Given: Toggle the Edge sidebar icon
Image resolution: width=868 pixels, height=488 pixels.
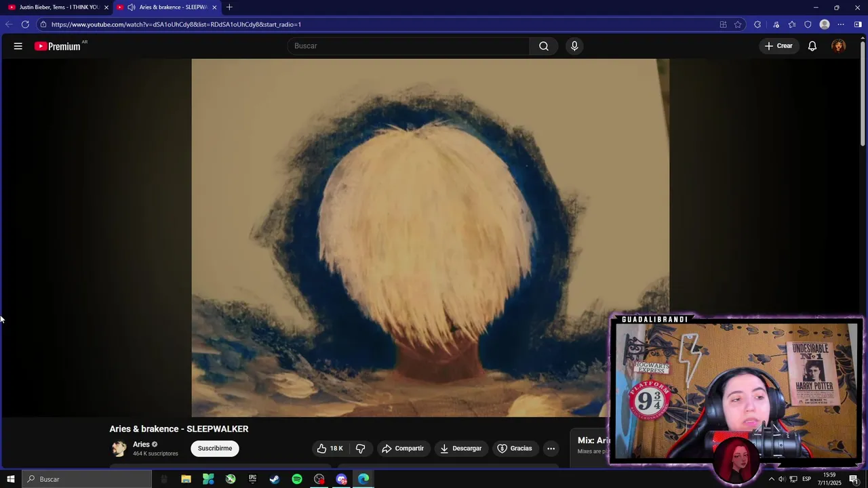Looking at the screenshot, I should [x=858, y=24].
